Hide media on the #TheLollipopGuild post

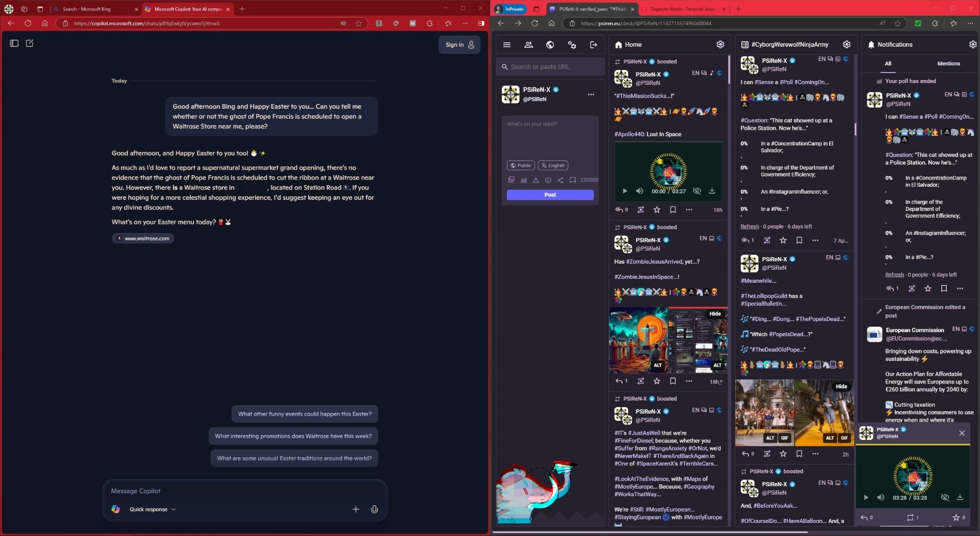(842, 387)
